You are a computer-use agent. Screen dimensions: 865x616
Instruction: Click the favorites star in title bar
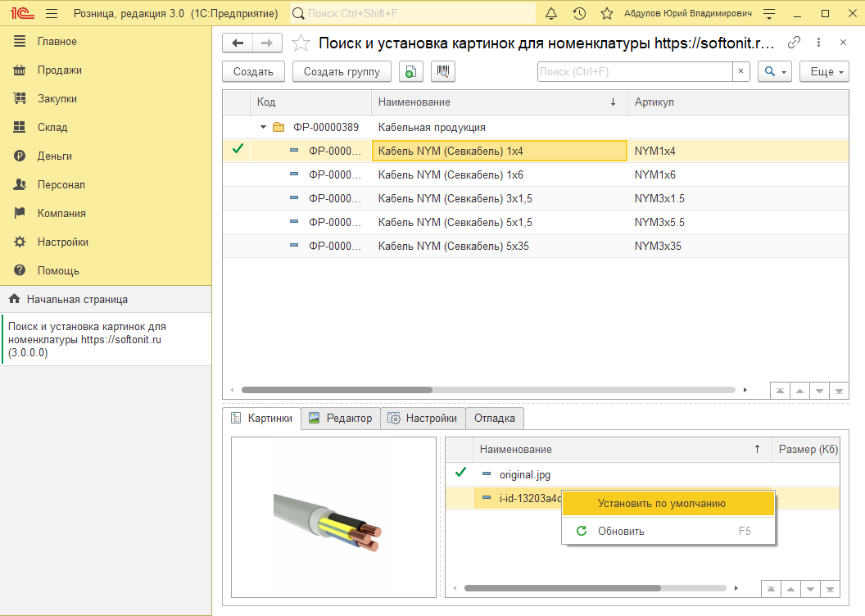tap(606, 14)
